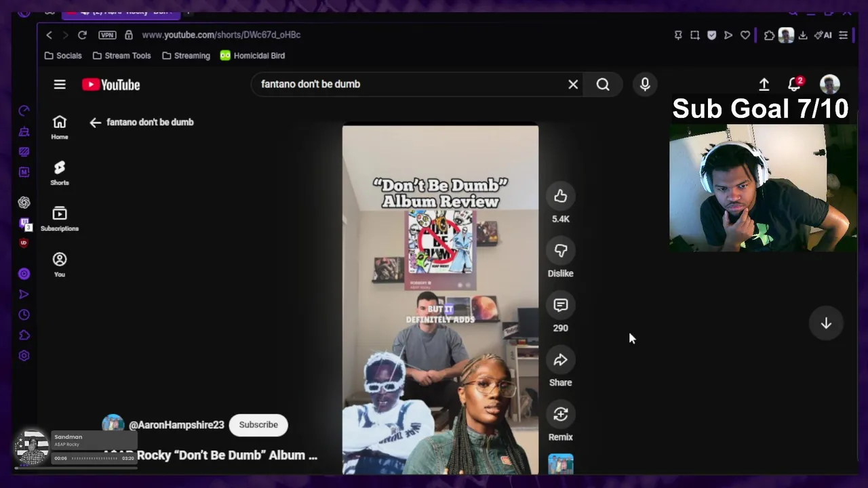Clear the search box with X

coord(573,84)
